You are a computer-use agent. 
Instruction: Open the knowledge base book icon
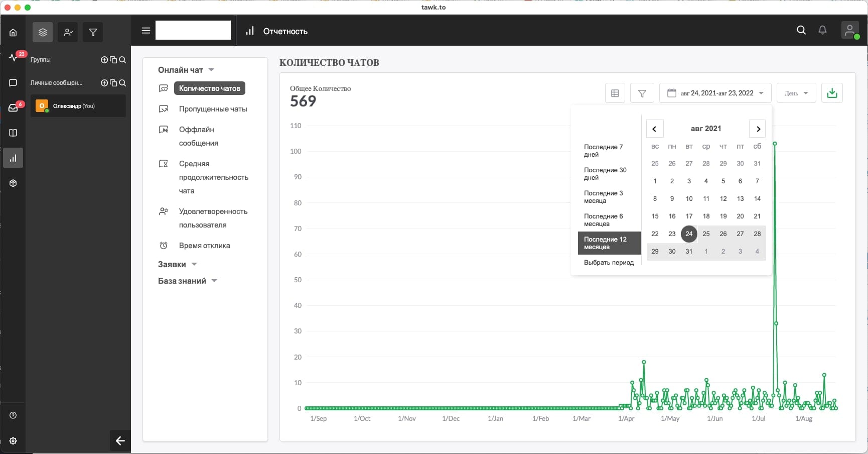[x=13, y=133]
